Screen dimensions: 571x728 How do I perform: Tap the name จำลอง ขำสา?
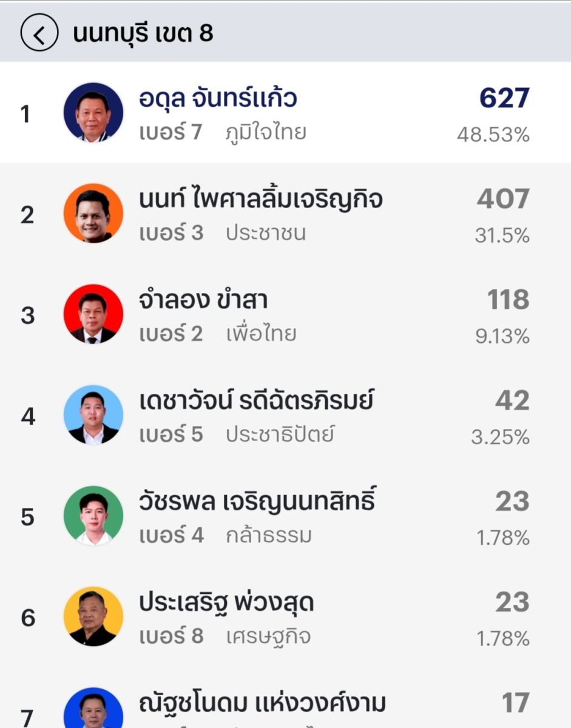[203, 300]
